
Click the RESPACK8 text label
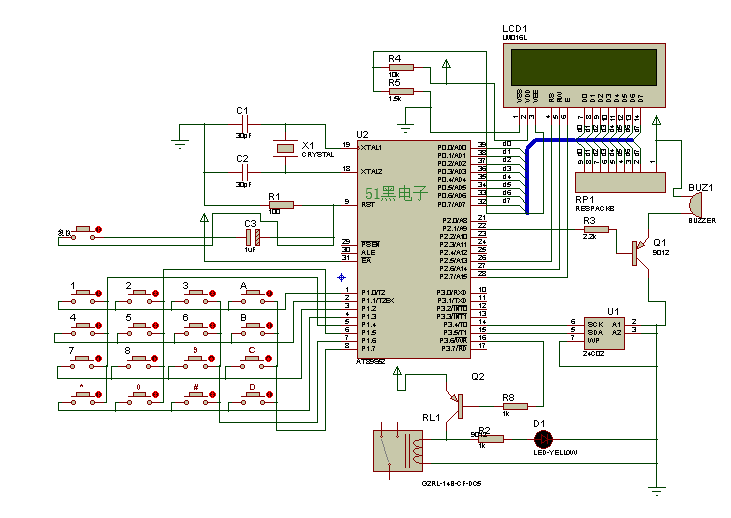pos(595,208)
